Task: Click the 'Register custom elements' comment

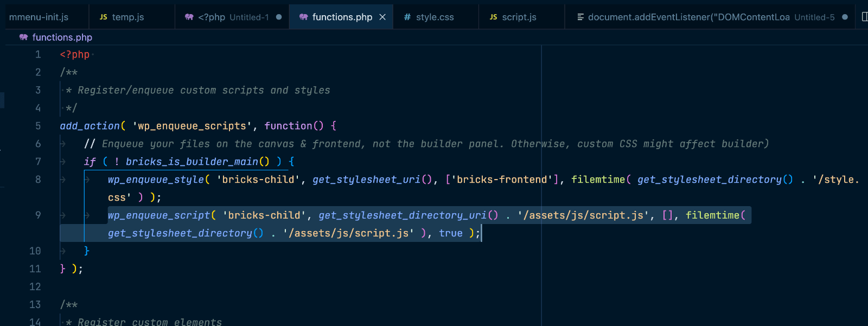Action: 150,322
